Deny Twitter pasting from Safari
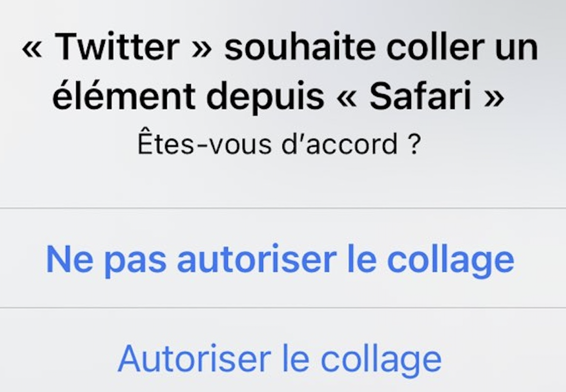This screenshot has width=566, height=392. point(280,260)
